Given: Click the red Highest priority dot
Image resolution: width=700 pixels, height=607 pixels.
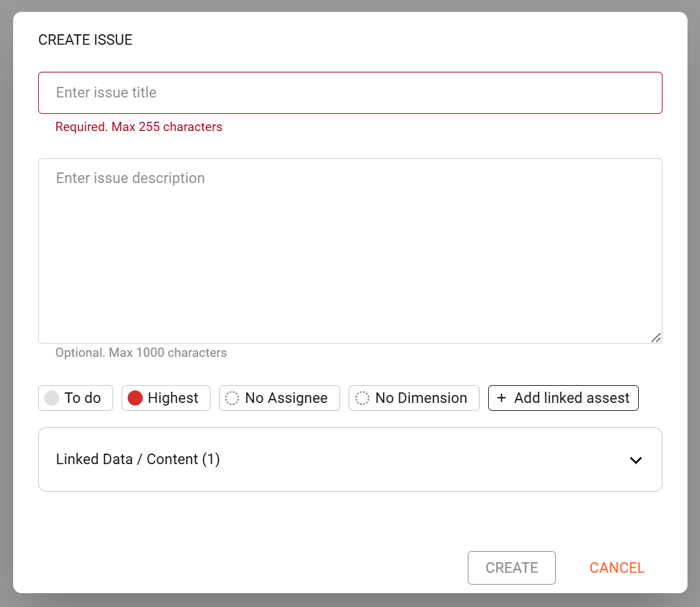Looking at the screenshot, I should tap(135, 398).
